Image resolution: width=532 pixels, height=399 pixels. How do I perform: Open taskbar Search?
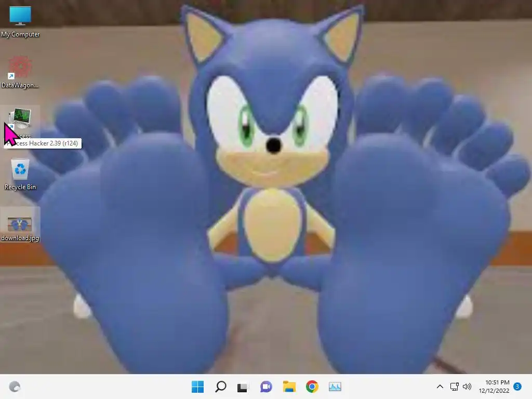(x=220, y=387)
